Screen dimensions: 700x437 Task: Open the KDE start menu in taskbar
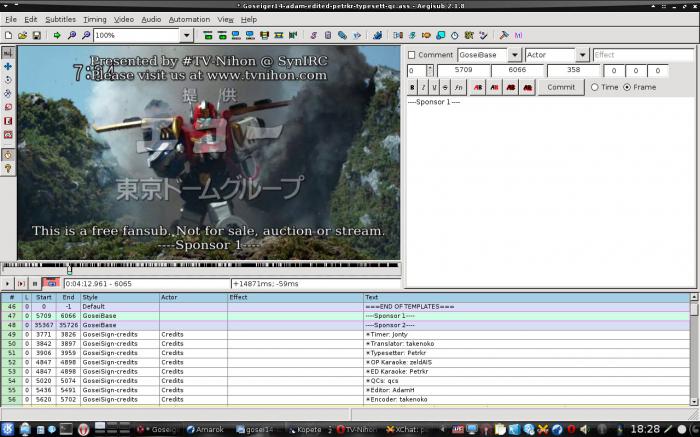coord(8,429)
